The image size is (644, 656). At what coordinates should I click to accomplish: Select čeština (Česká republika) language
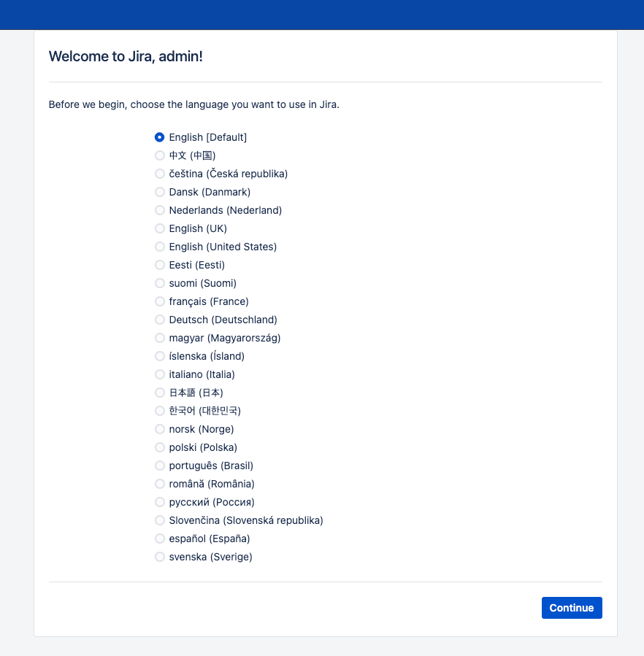click(x=159, y=174)
